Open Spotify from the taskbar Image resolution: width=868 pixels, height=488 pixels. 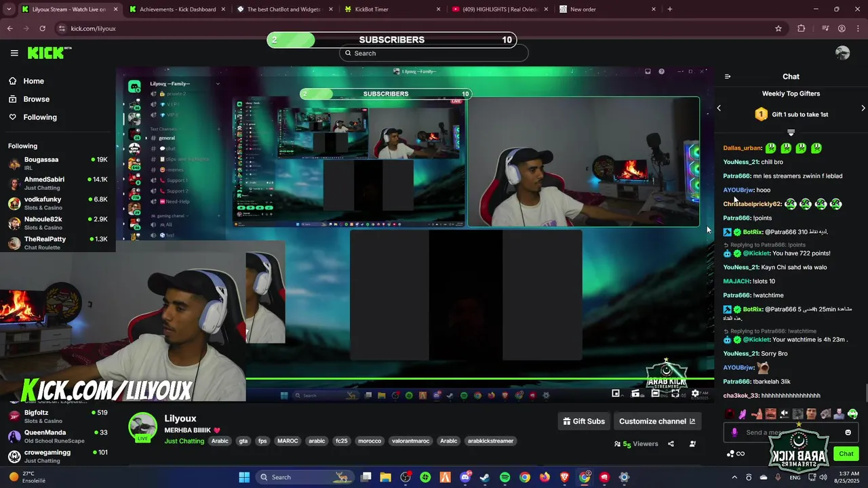(505, 477)
